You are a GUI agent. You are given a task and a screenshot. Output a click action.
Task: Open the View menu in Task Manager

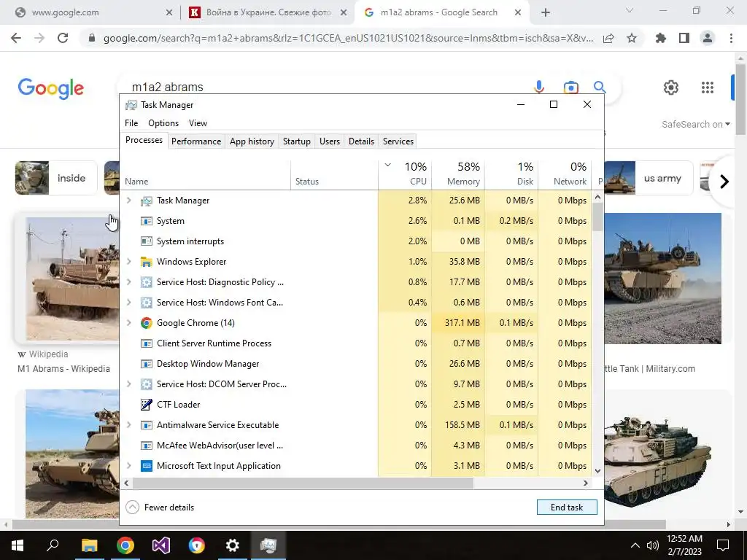(x=198, y=122)
